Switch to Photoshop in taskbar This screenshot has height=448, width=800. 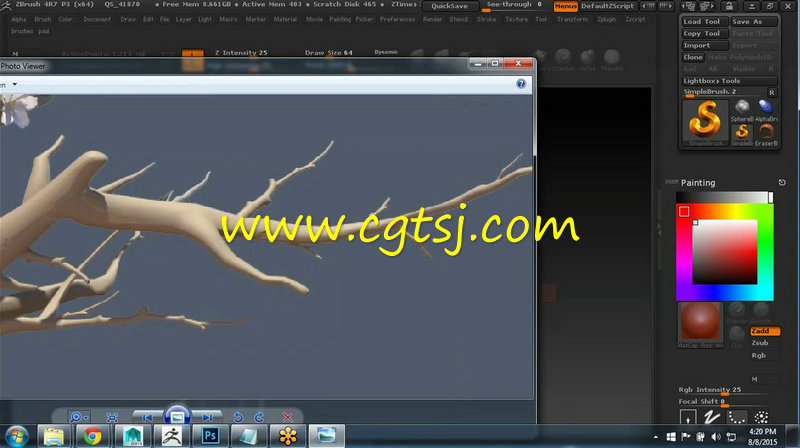pyautogui.click(x=210, y=436)
